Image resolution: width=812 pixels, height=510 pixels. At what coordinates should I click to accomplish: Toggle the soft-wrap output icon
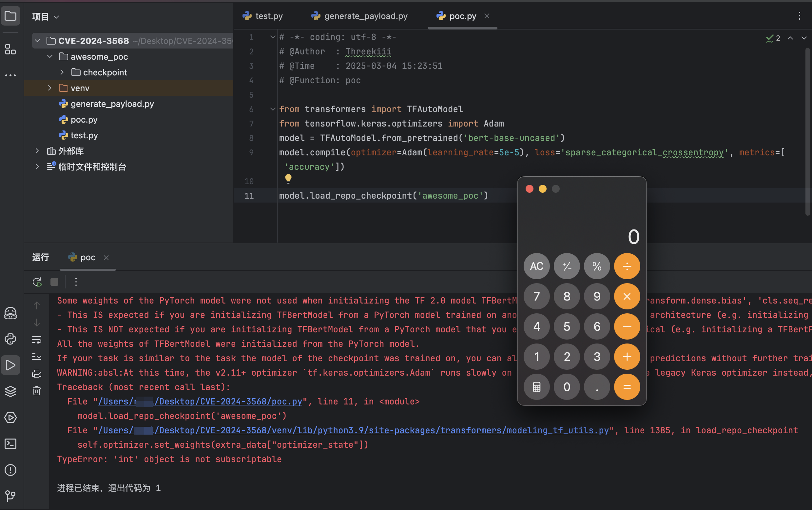click(x=37, y=340)
